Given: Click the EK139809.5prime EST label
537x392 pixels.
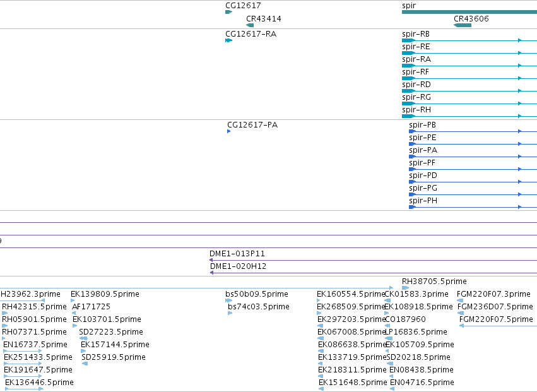Looking at the screenshot, I should coord(105,294).
